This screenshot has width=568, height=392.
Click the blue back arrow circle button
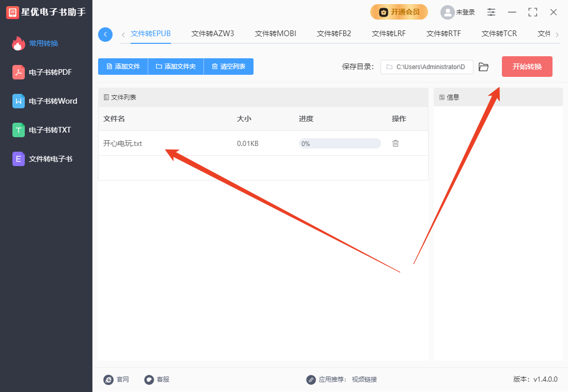coord(105,35)
